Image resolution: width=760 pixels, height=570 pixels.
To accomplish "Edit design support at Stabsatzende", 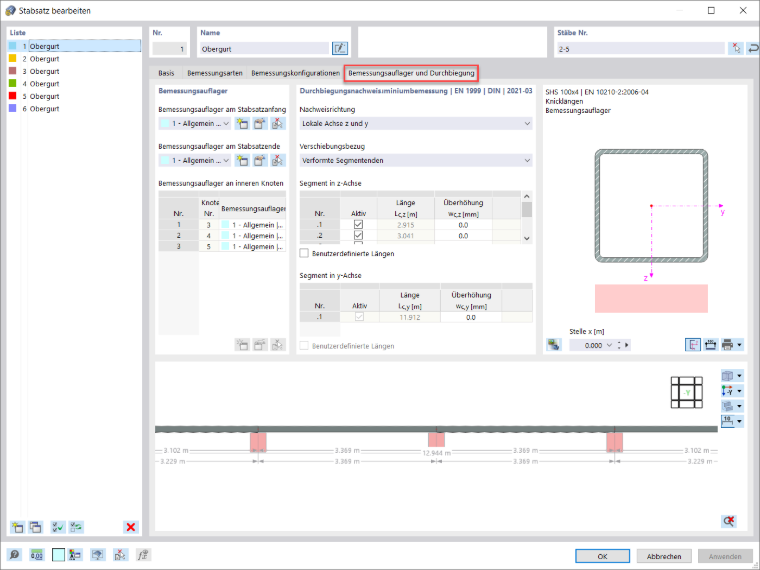I will 260,160.
